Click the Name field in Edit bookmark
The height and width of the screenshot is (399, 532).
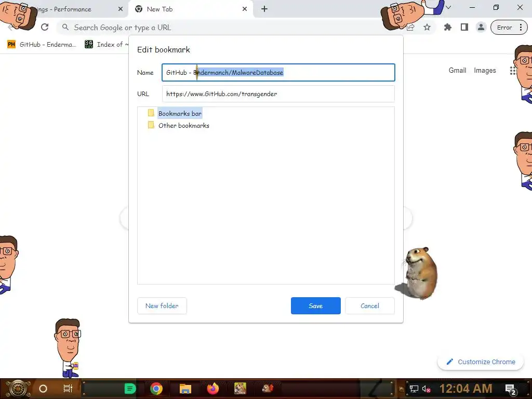(278, 72)
